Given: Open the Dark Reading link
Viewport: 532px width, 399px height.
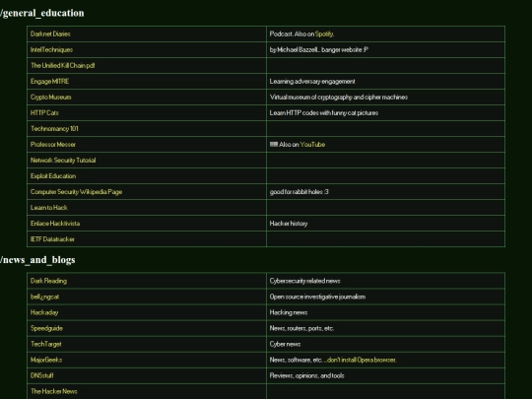Looking at the screenshot, I should (x=48, y=281).
